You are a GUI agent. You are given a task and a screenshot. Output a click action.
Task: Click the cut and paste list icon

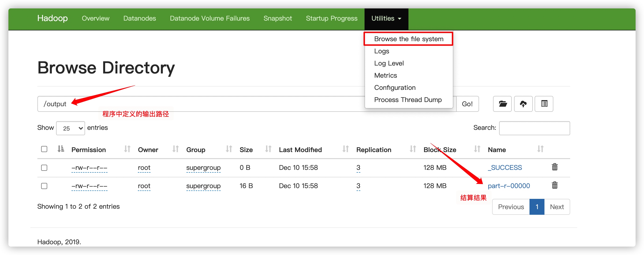(544, 104)
